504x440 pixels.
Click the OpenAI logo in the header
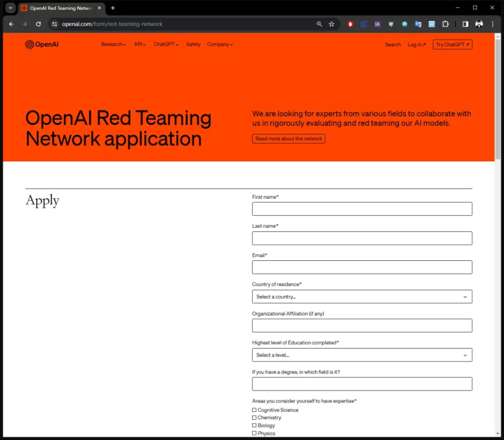[42, 45]
